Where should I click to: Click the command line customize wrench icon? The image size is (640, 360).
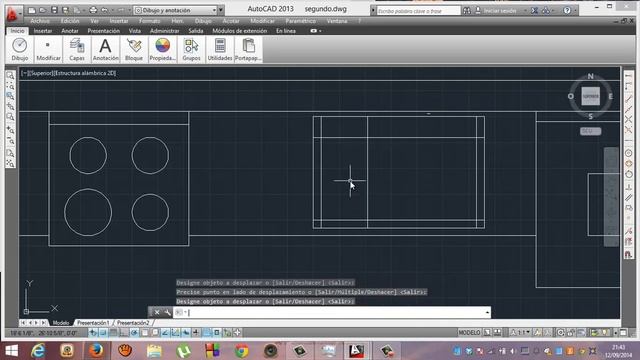click(167, 312)
